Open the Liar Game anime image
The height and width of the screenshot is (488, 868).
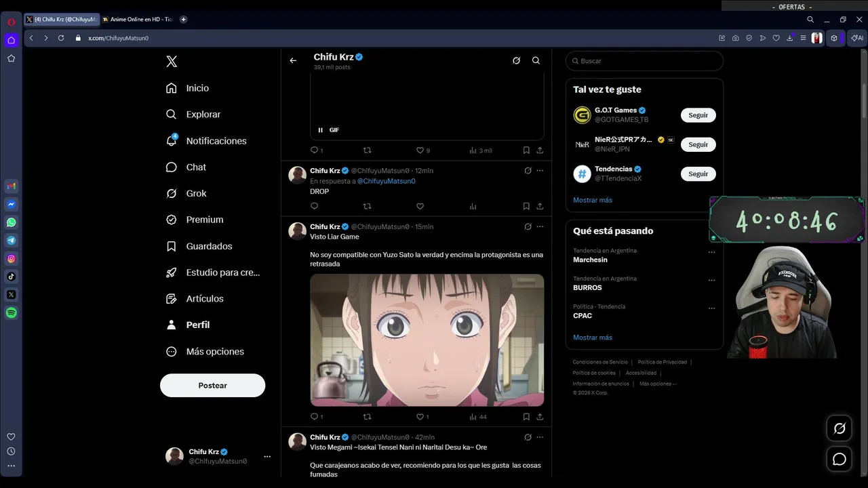pyautogui.click(x=427, y=340)
